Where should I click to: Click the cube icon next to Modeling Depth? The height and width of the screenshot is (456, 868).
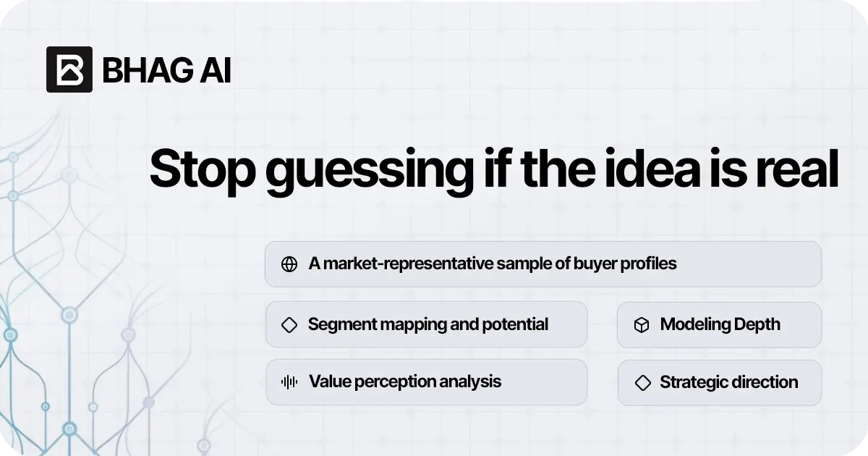641,325
